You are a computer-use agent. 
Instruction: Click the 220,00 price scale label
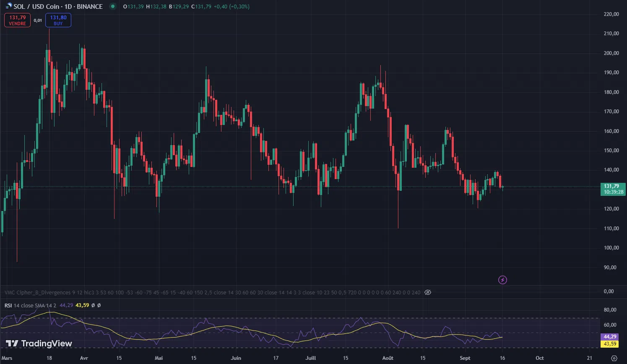click(x=611, y=14)
